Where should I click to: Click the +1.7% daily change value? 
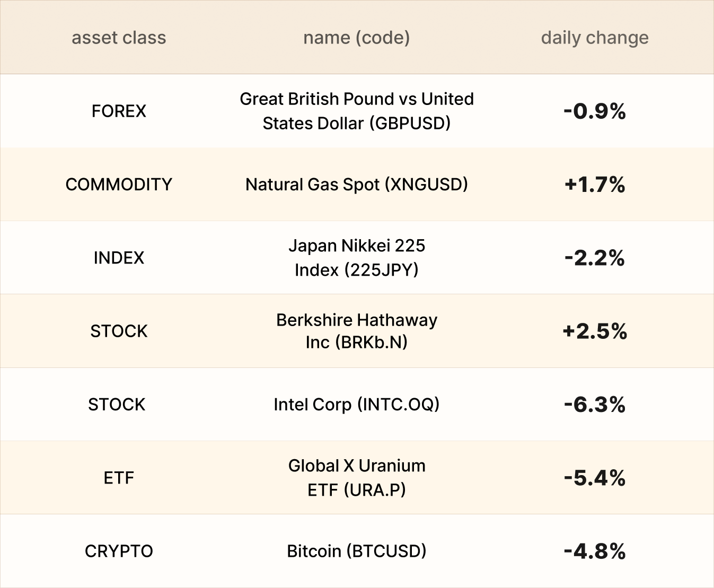594,185
